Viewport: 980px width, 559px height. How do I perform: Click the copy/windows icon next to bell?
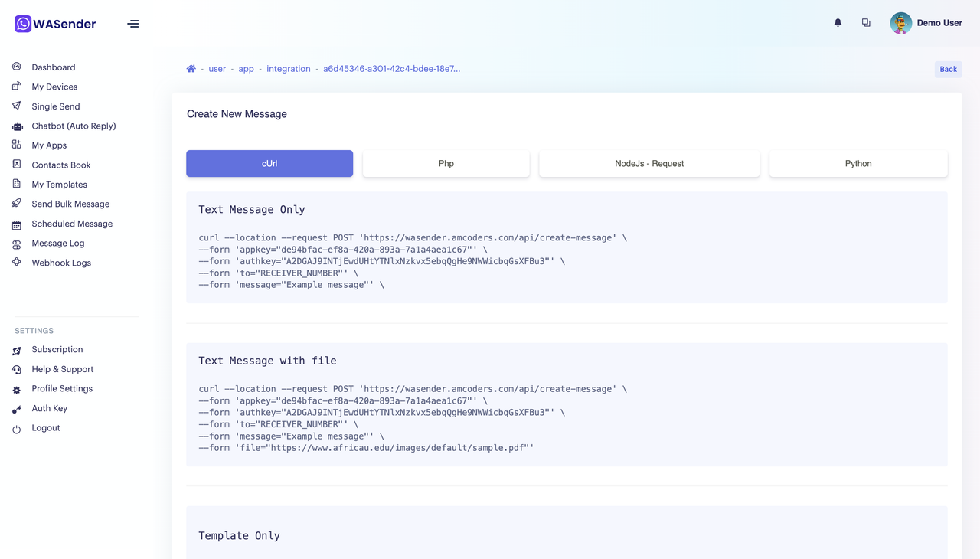point(866,23)
